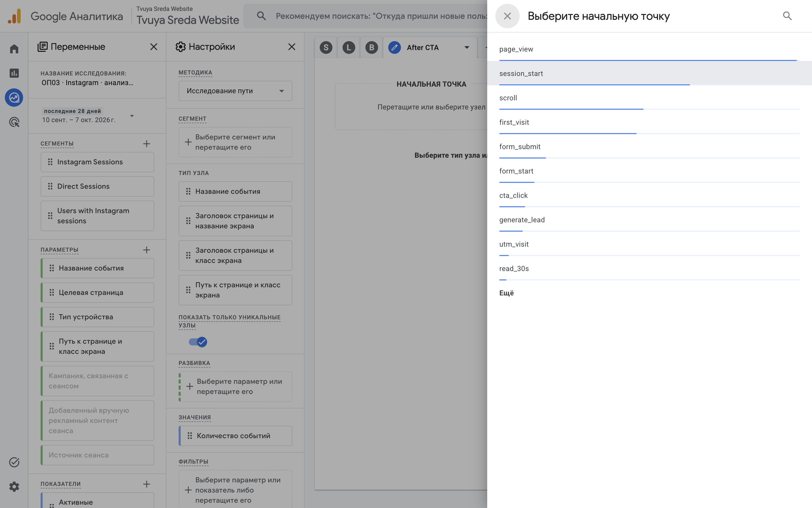This screenshot has width=812, height=508.
Task: Open date range dropdown arrow
Action: point(132,116)
